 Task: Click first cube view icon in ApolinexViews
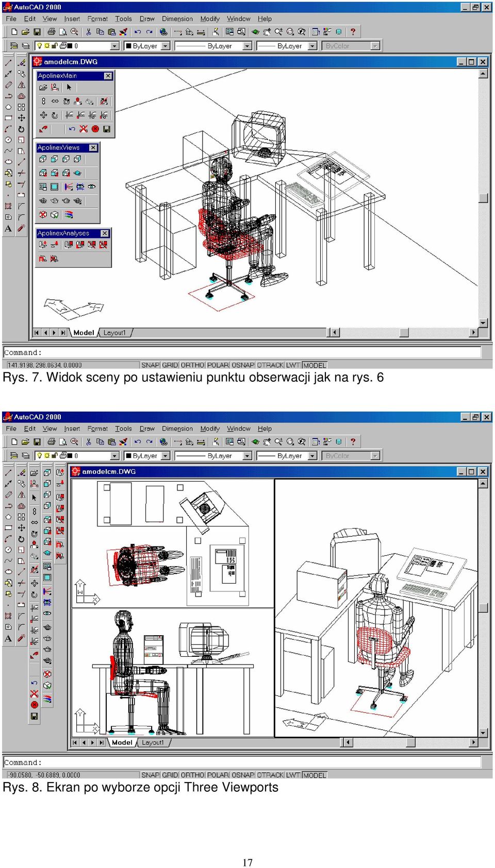click(x=43, y=159)
